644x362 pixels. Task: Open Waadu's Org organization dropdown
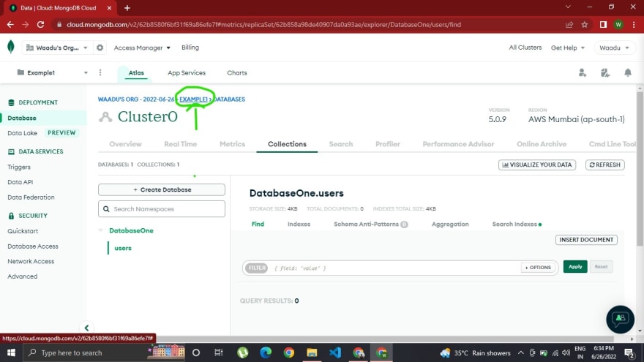click(x=56, y=48)
